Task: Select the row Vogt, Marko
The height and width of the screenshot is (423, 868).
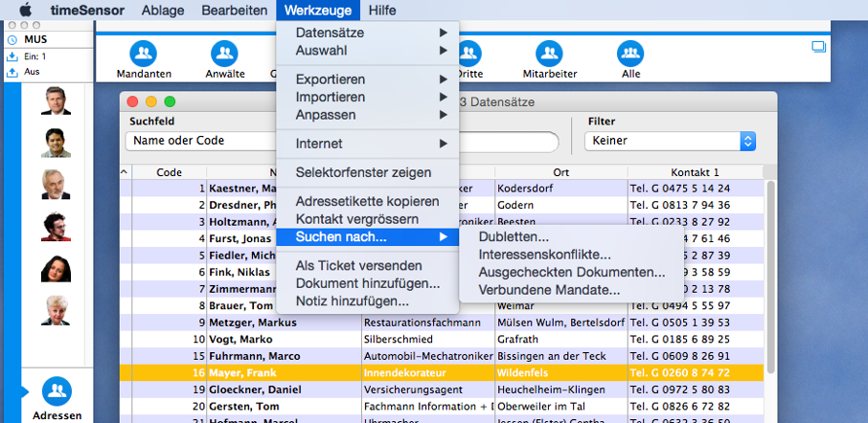Action: tap(442, 339)
